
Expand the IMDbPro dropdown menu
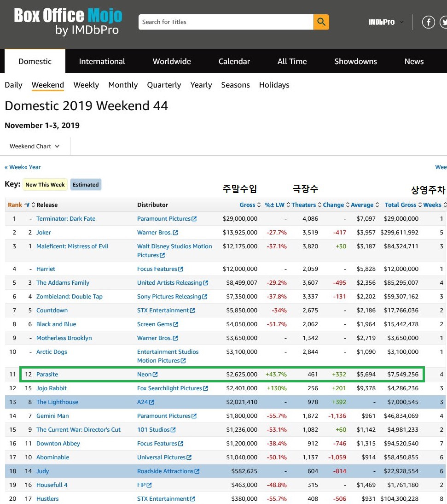coord(386,22)
